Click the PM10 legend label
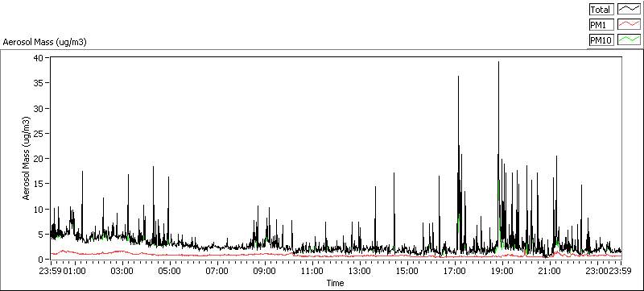Image resolution: width=644 pixels, height=291 pixels. [x=601, y=39]
